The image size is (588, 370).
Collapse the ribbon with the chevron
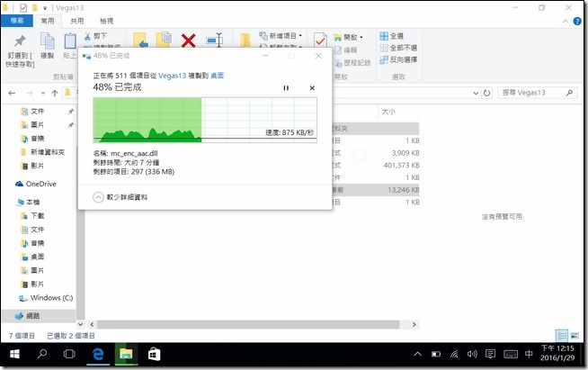coord(566,22)
